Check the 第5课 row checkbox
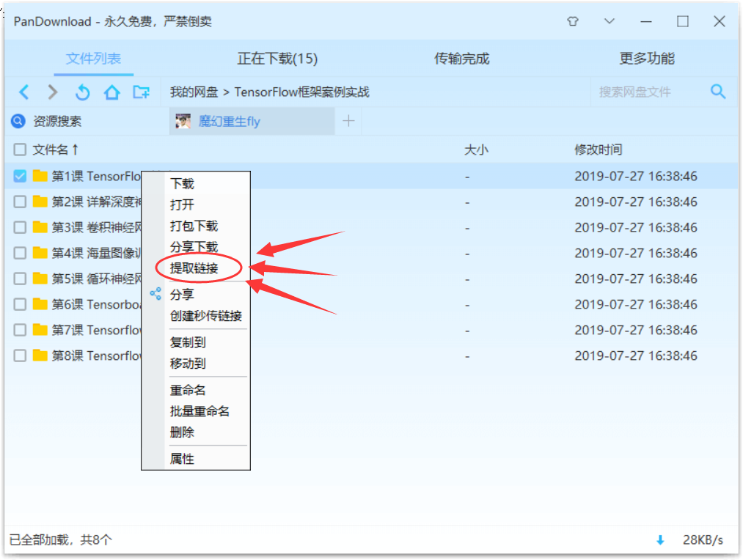This screenshot has width=743, height=560. [x=20, y=279]
